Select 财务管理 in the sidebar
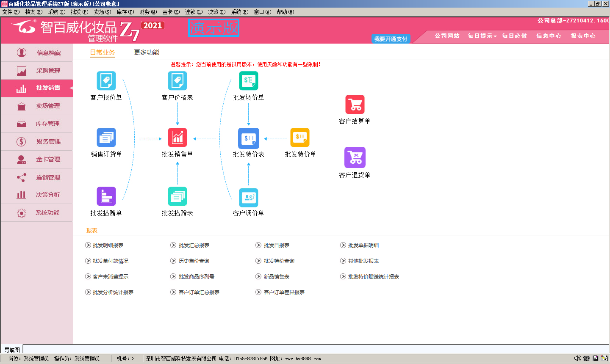This screenshot has height=364, width=610. [37, 141]
